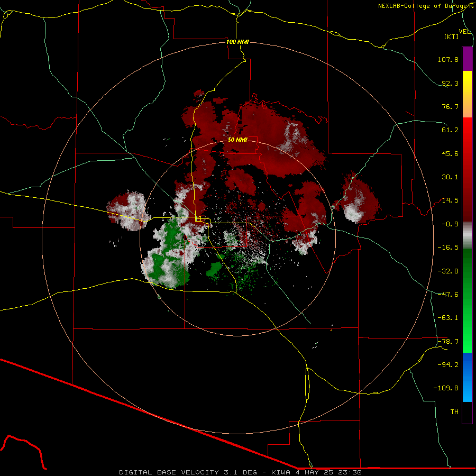Click the -32.0 velocity scale value
This screenshot has height=476, width=476.
pyautogui.click(x=448, y=271)
